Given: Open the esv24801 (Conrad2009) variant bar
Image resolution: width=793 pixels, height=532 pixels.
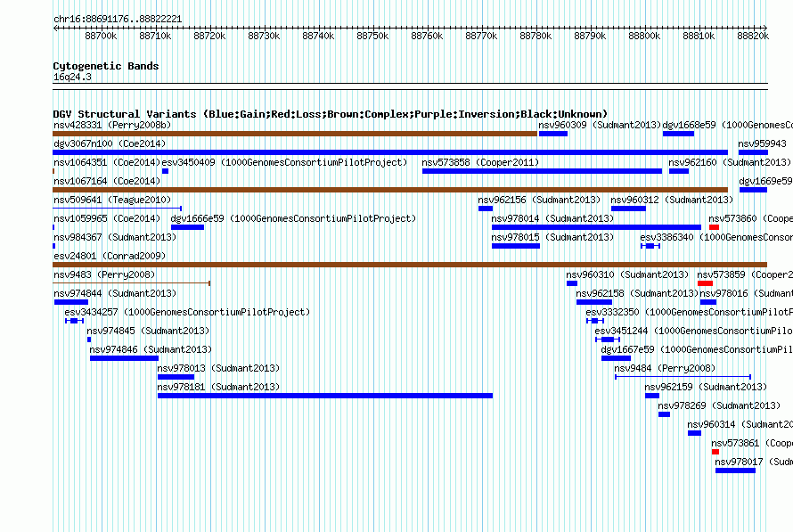Looking at the screenshot, I should (x=410, y=265).
